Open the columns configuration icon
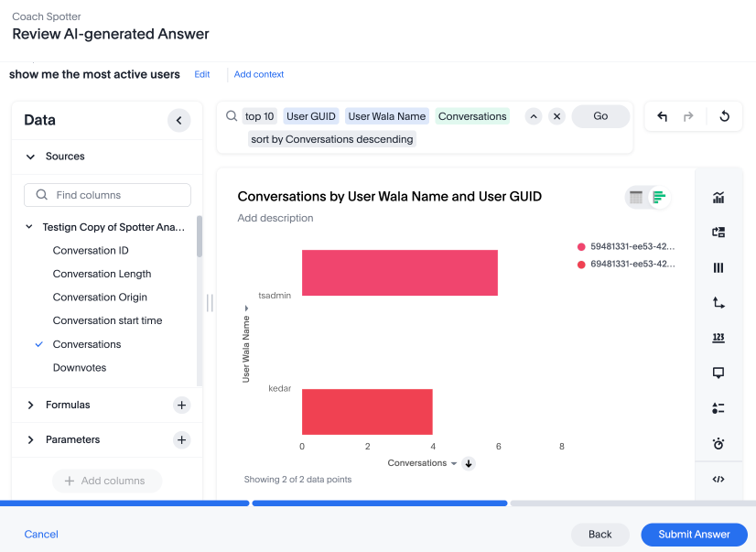 tap(718, 267)
